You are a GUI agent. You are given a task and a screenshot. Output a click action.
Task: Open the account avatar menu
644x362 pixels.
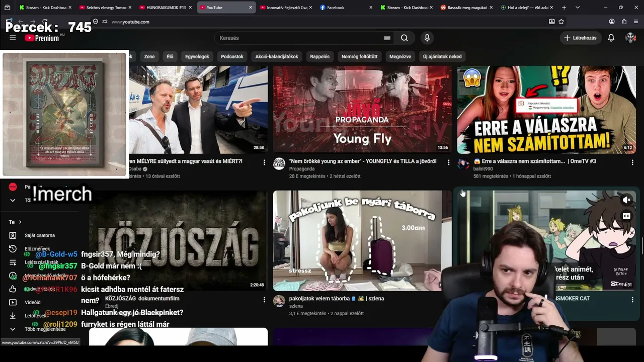tap(630, 38)
